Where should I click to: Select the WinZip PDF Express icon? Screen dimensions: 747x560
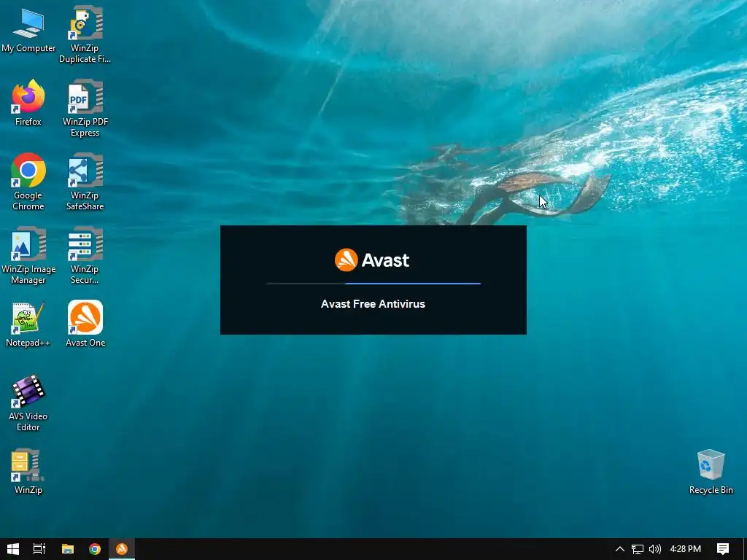coord(85,109)
